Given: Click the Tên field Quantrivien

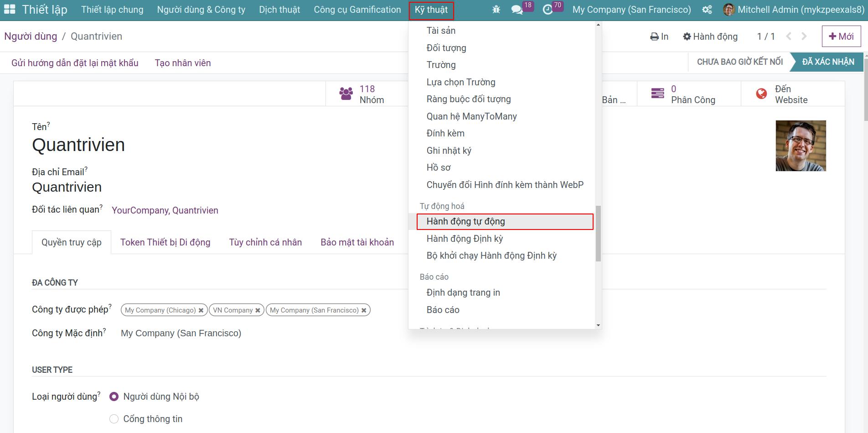Looking at the screenshot, I should pyautogui.click(x=78, y=145).
